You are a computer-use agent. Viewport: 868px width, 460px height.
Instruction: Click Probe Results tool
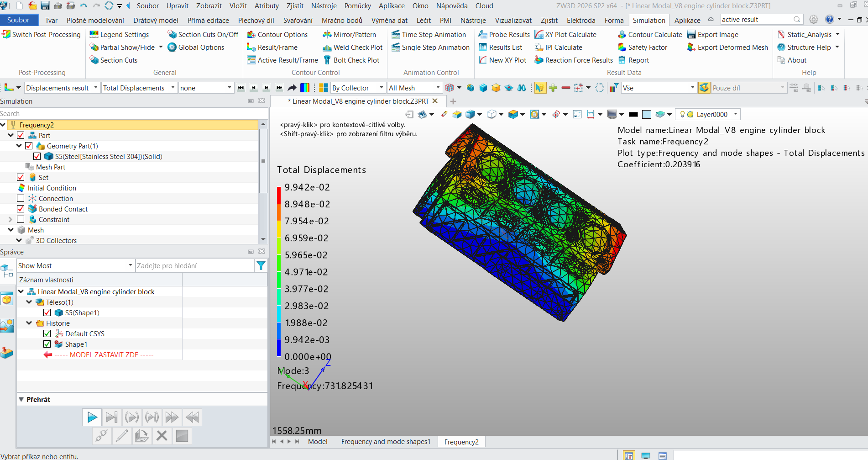pos(504,34)
